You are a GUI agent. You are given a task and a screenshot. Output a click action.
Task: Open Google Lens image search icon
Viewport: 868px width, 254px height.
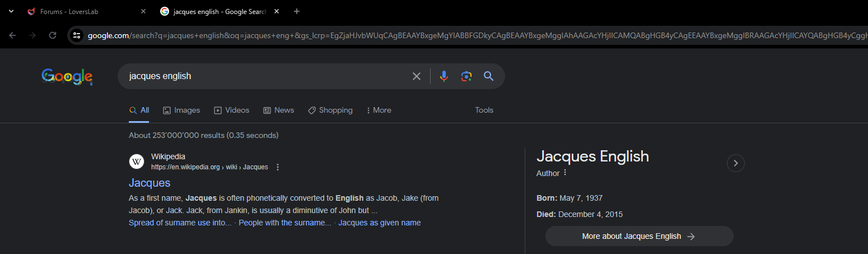466,76
